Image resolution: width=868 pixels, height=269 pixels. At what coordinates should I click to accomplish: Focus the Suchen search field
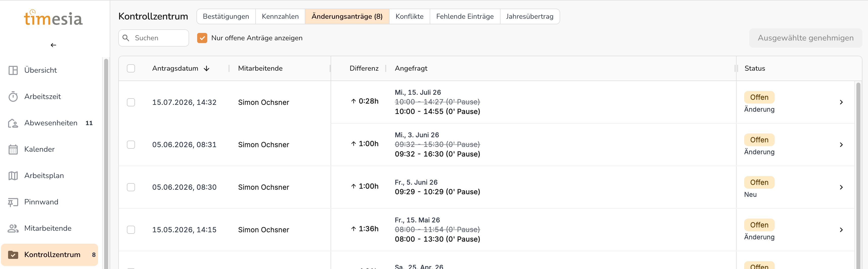click(154, 38)
